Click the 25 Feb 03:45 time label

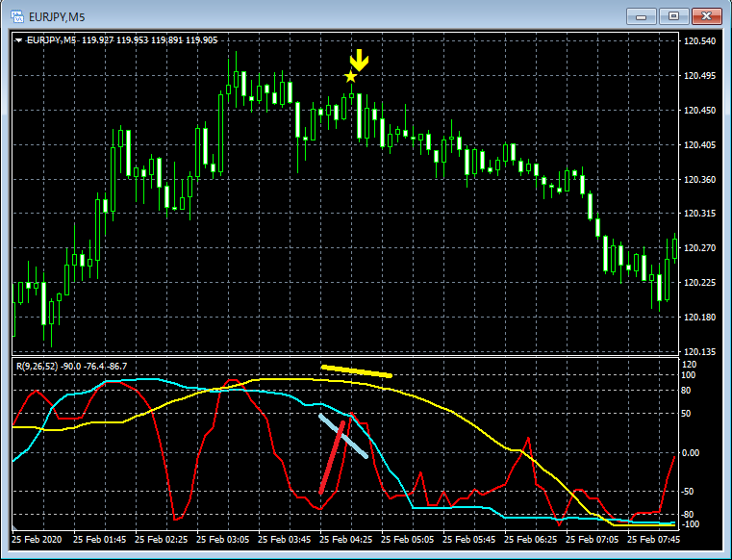pyautogui.click(x=285, y=540)
